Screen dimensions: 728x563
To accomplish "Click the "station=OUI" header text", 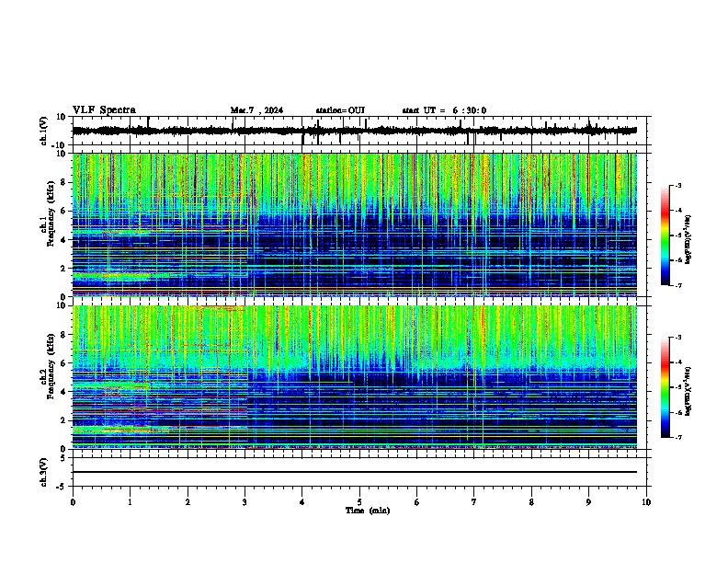I will tap(340, 110).
